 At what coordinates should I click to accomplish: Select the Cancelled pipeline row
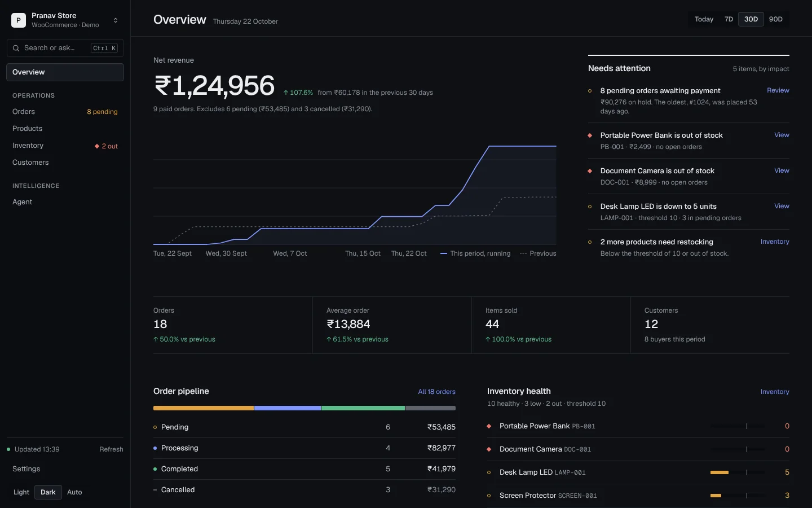click(x=304, y=490)
